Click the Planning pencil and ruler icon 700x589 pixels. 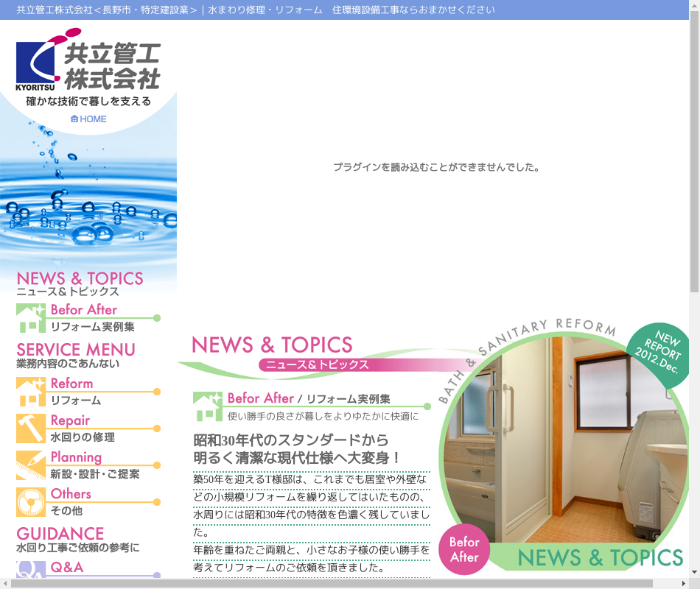[31, 465]
